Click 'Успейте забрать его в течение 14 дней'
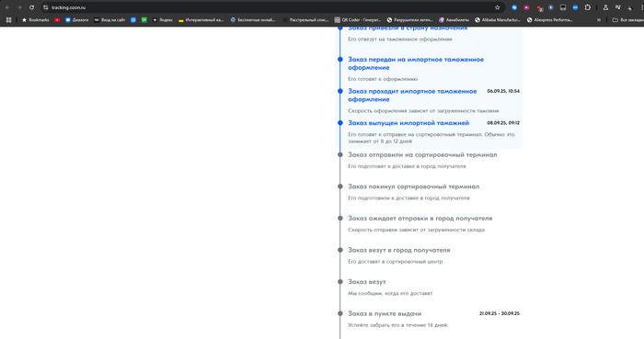The image size is (644, 339). [x=398, y=325]
